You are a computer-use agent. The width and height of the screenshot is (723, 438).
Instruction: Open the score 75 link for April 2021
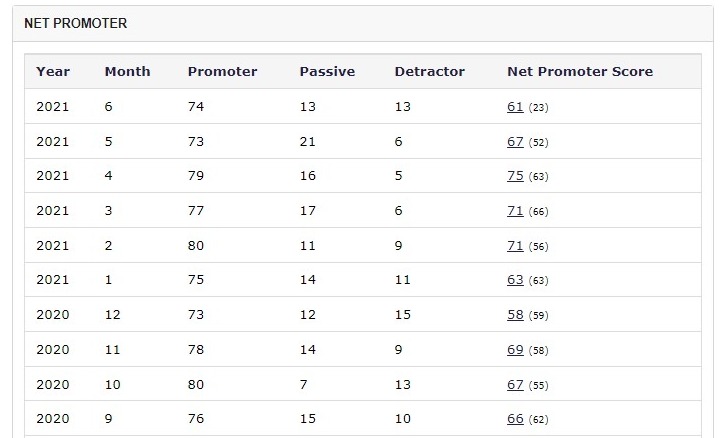click(x=515, y=176)
